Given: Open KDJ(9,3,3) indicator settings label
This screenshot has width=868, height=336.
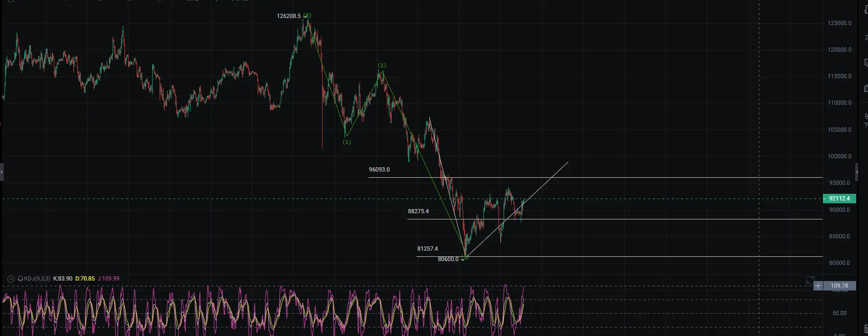Looking at the screenshot, I should click(37, 279).
